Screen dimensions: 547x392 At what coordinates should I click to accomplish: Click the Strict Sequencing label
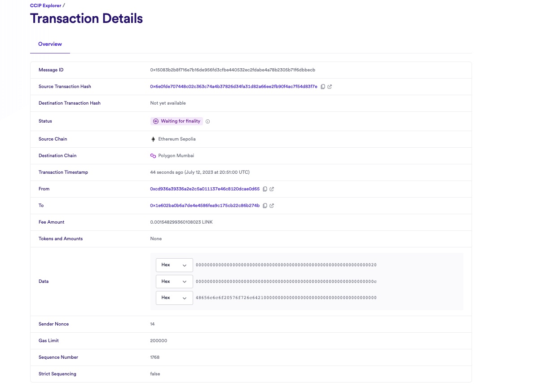click(x=57, y=374)
